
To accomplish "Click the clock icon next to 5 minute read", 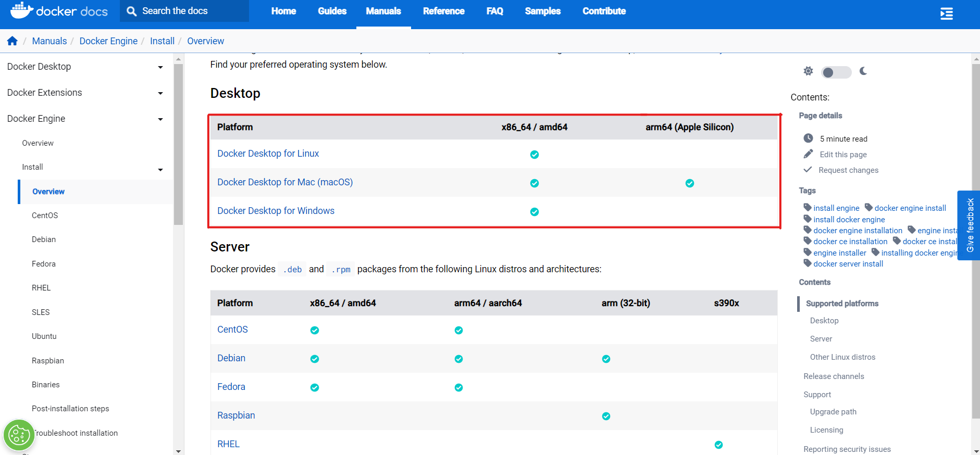I will 808,138.
